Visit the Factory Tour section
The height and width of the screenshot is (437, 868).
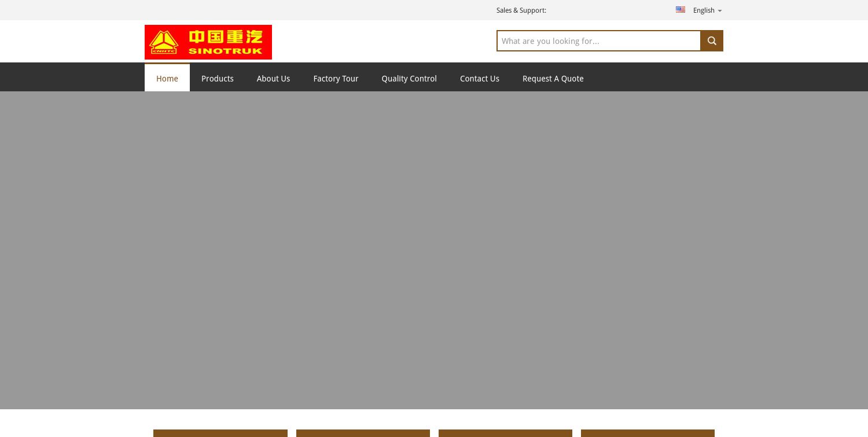336,79
